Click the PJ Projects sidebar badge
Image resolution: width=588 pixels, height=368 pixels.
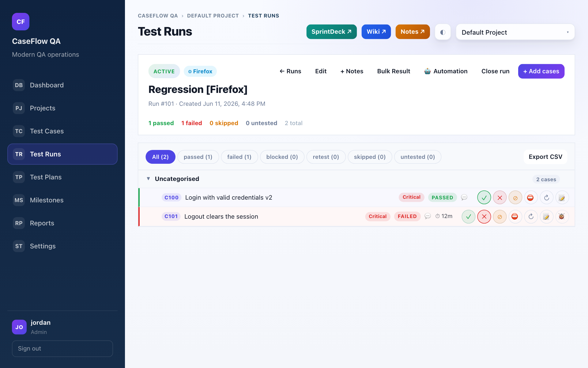coord(19,108)
